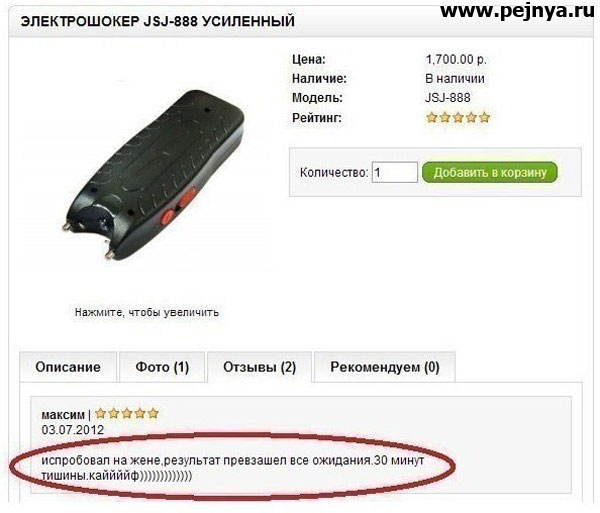Click the review date 03.07.2012
The height and width of the screenshot is (513, 600).
point(73,430)
